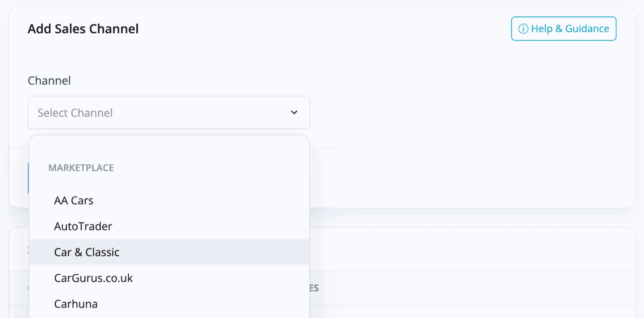Click the blue button edge behind the dropdown
Screen dimensions: 644x318
(29, 178)
